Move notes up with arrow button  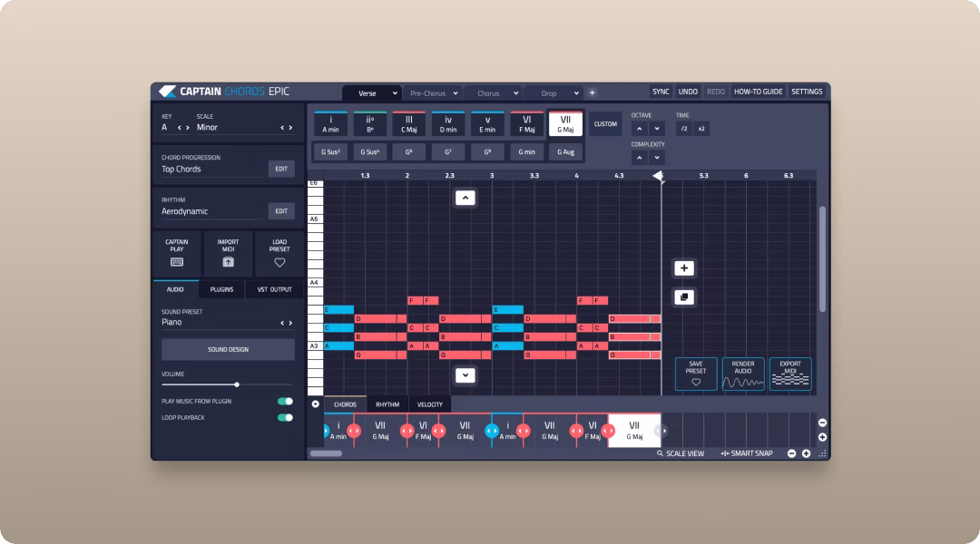[465, 198]
